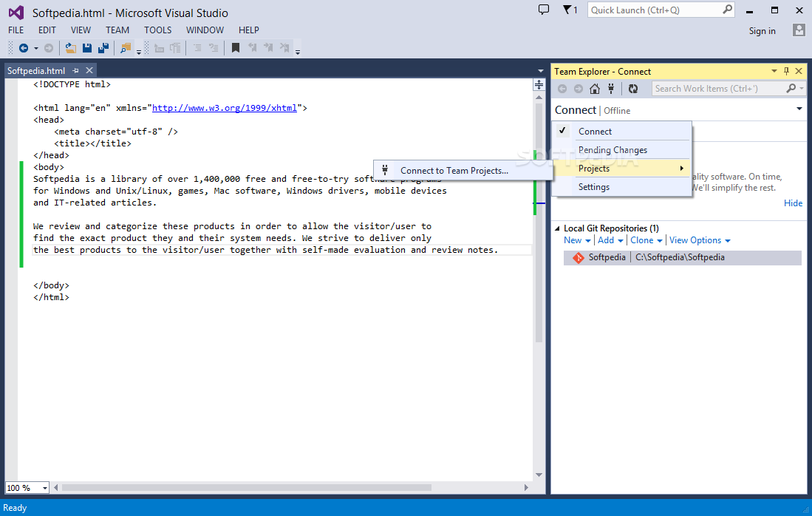Click the Clear Bookmarks icon

point(284,48)
